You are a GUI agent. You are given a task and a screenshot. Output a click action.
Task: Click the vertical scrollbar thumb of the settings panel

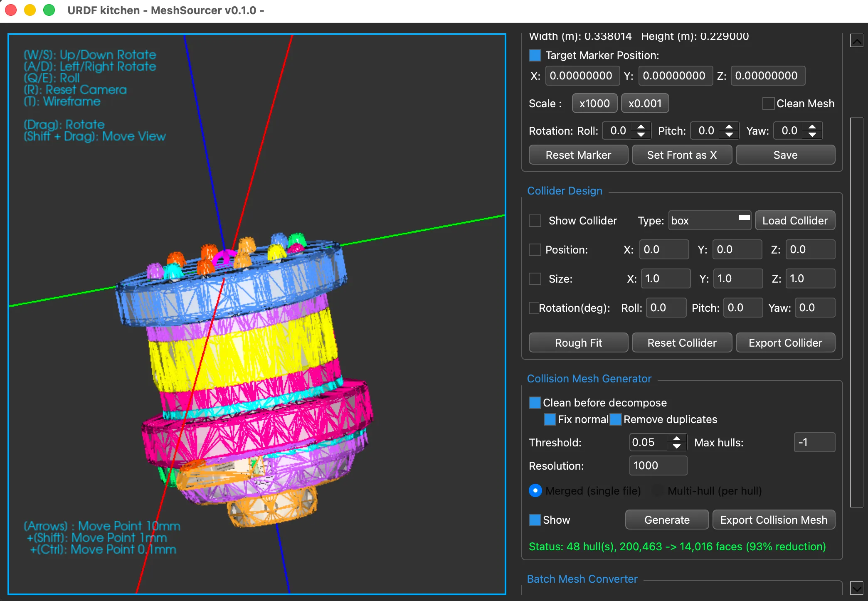(x=857, y=313)
